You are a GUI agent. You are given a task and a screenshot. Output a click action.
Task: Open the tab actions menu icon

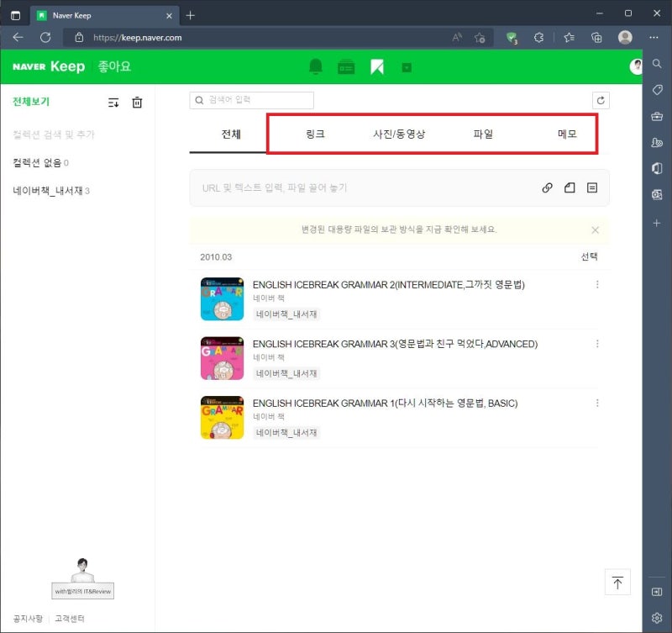(x=15, y=16)
